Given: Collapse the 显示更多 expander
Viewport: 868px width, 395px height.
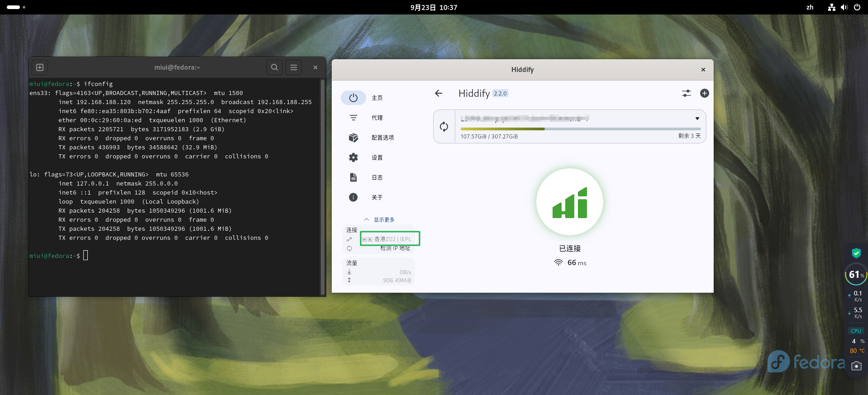Looking at the screenshot, I should pyautogui.click(x=379, y=219).
